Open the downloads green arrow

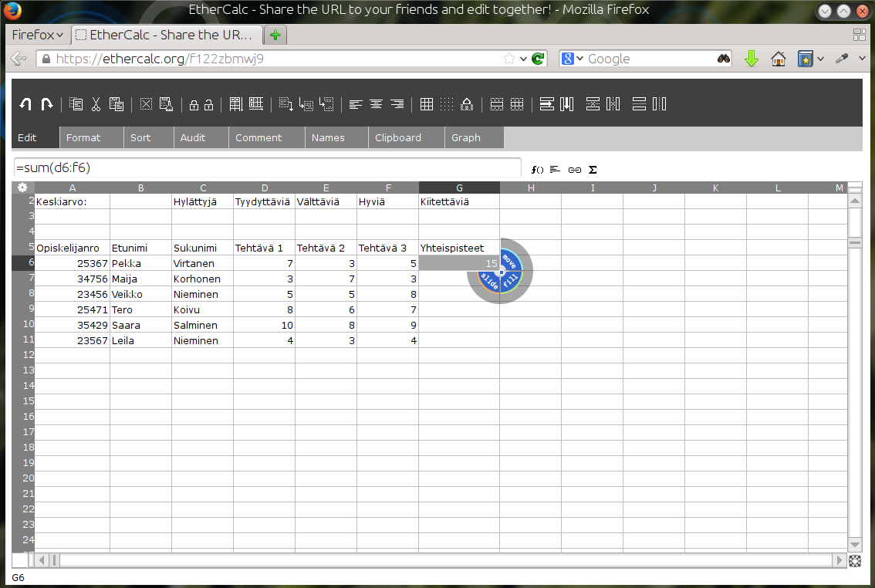[752, 59]
